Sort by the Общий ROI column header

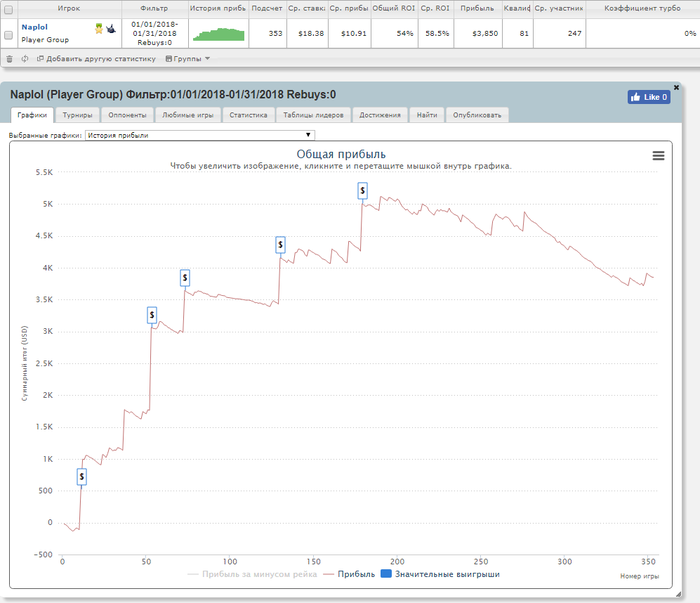(394, 8)
